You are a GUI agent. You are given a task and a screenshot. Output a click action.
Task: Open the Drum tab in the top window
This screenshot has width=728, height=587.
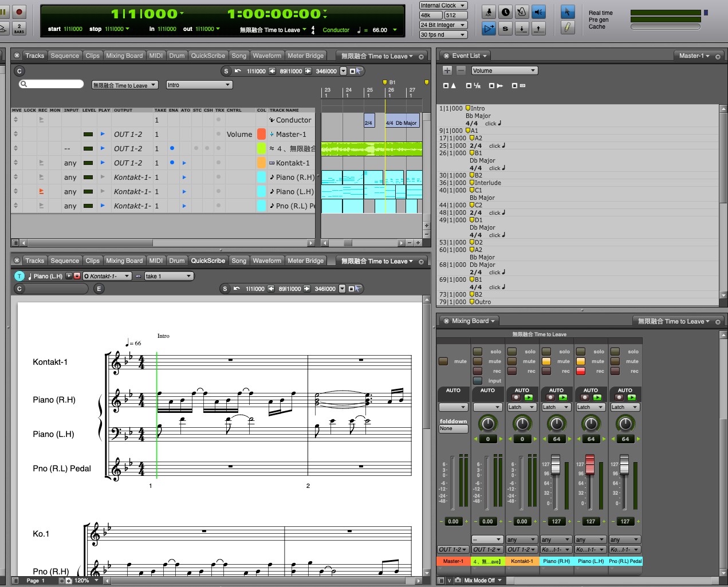point(177,56)
